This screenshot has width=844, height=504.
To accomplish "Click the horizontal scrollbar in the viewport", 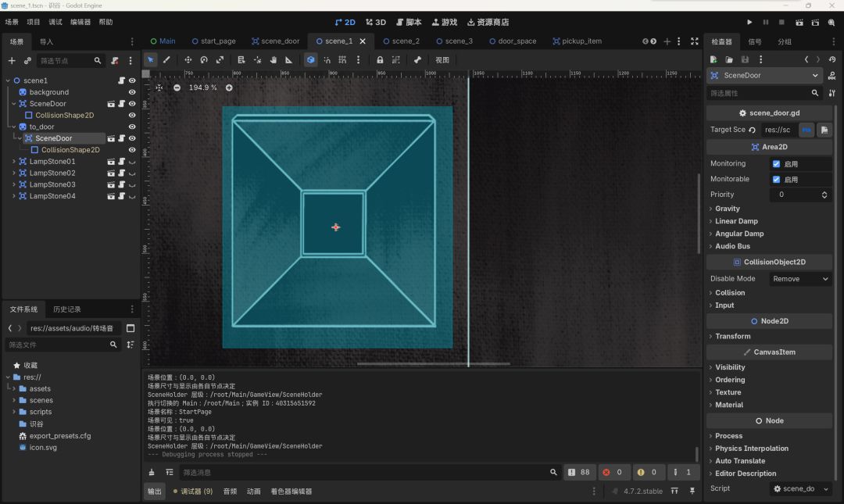I will click(x=433, y=363).
